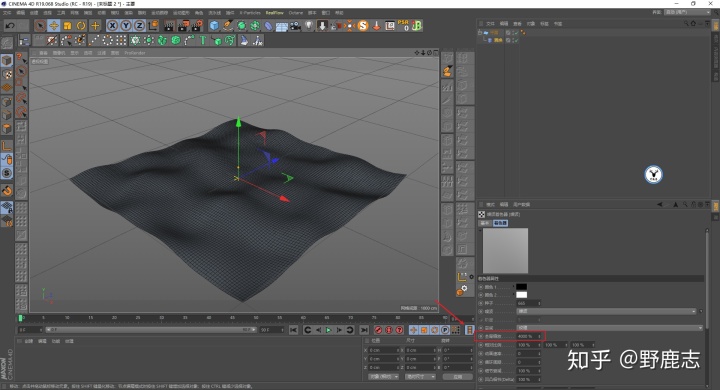Click the Undo arrow icon
720x390 pixels.
(x=10, y=26)
